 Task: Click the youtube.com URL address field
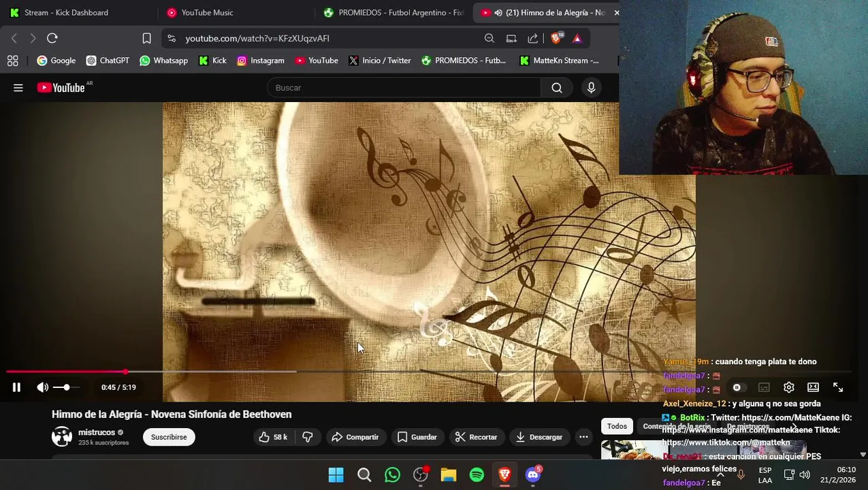tap(257, 39)
